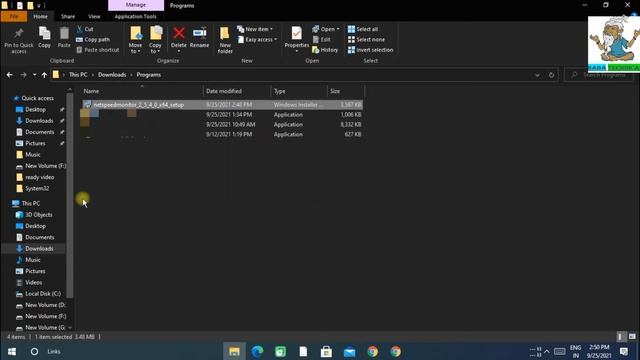Screen dimensions: 640x360
Task: Open the Move to dropdown
Action: (x=136, y=40)
